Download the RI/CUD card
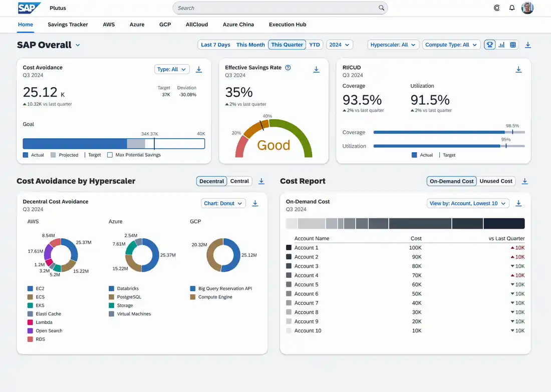The image size is (551, 392). [518, 69]
